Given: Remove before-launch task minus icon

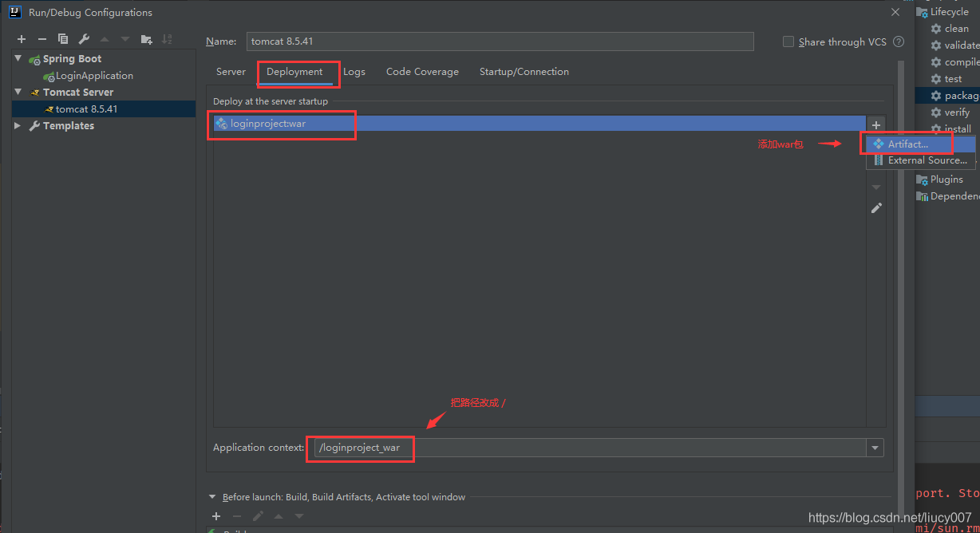Looking at the screenshot, I should [x=237, y=516].
